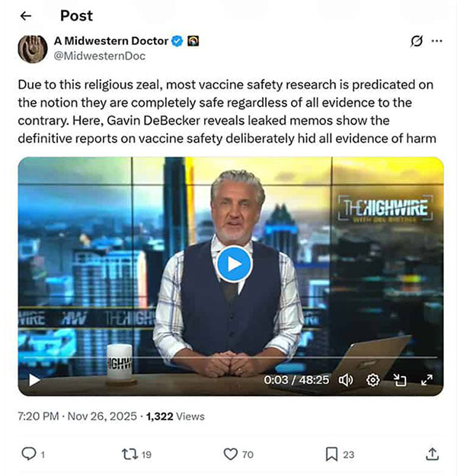The image size is (457, 476).
Task: Click the A Midwestern Doctor display name
Action: (x=111, y=41)
